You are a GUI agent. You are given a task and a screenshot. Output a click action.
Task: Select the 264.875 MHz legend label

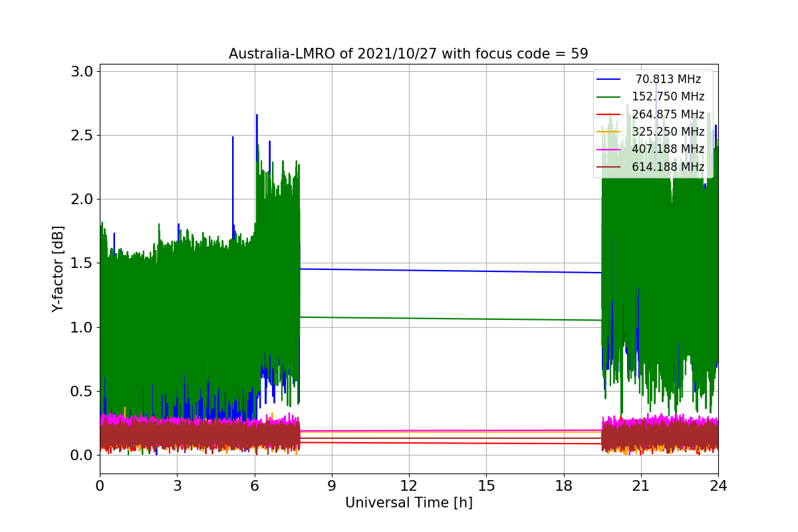coord(668,114)
